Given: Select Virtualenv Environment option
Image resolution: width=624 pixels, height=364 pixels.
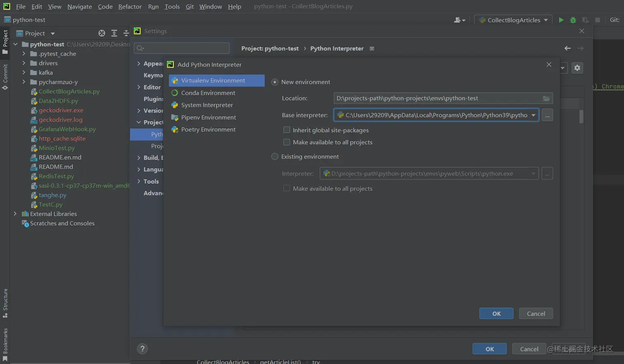Looking at the screenshot, I should pos(216,80).
